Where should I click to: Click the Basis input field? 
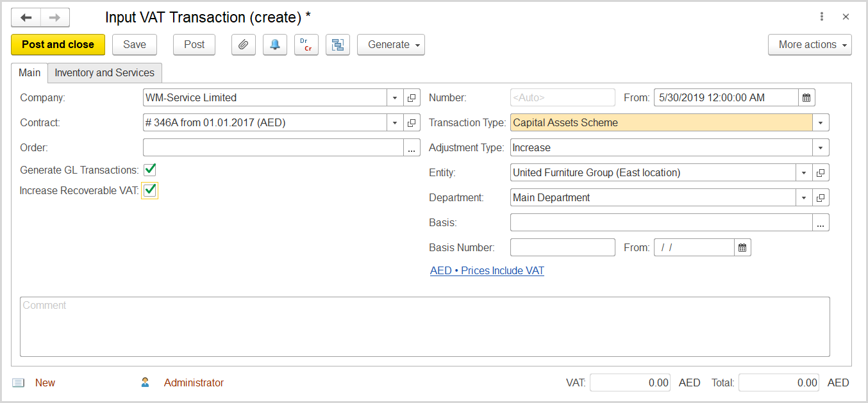click(662, 223)
